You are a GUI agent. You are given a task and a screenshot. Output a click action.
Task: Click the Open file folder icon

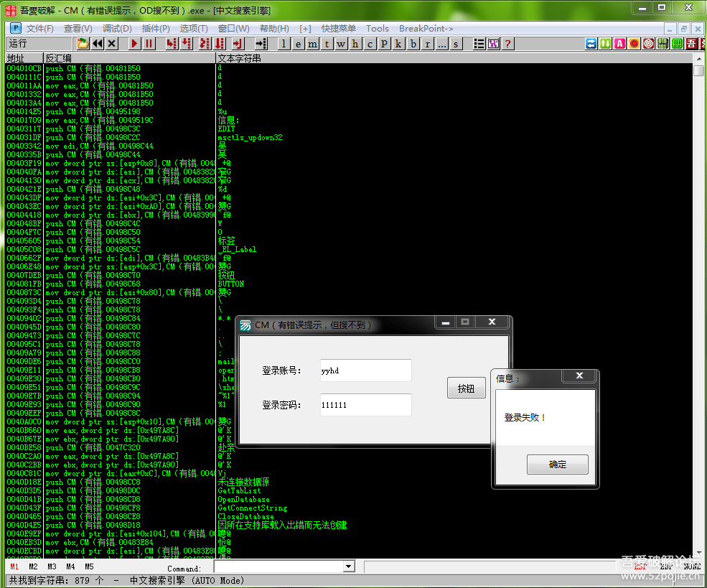(x=83, y=44)
